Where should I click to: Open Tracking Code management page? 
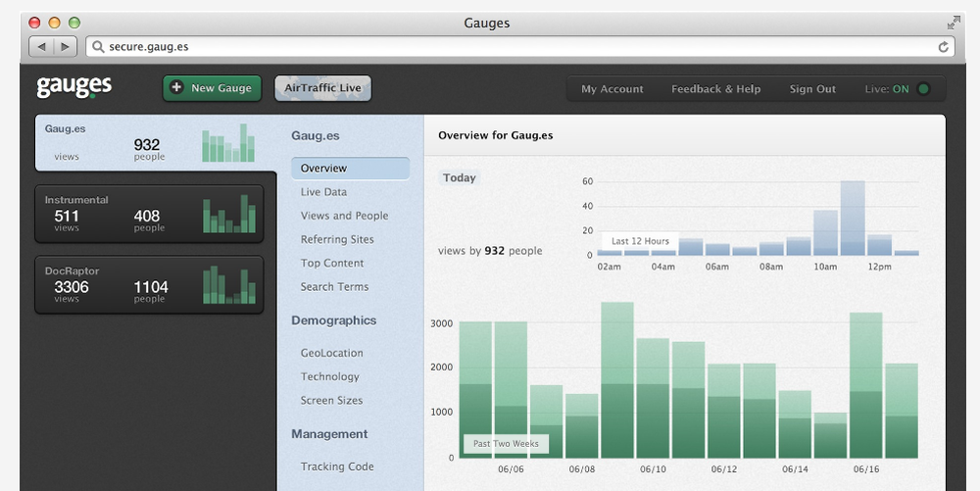(337, 466)
